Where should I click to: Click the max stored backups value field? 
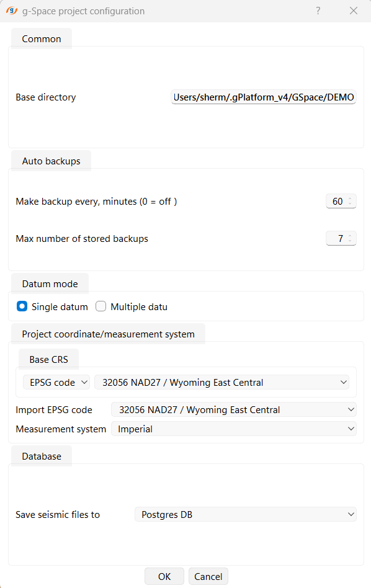coord(337,239)
